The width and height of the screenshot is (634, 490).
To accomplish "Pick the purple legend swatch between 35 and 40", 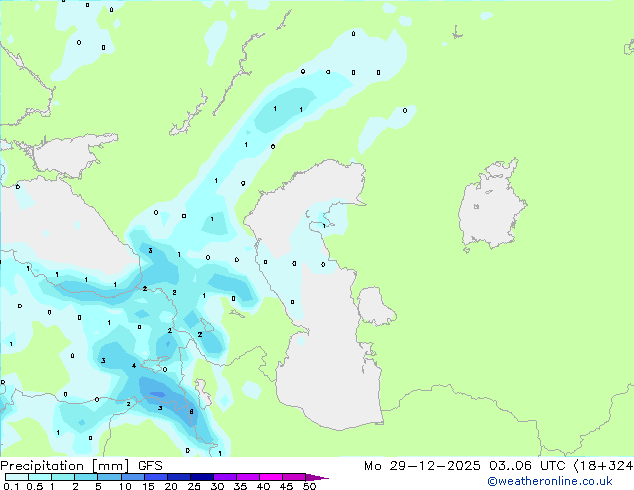I will [248, 477].
